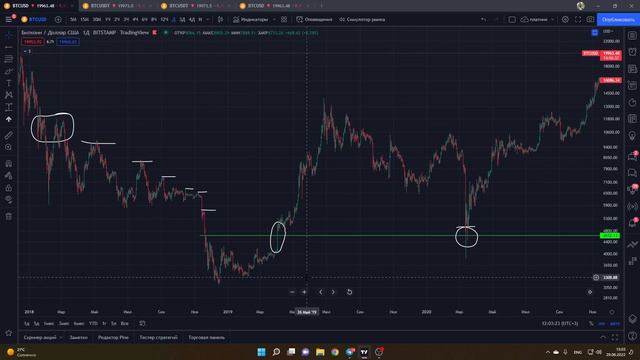Toggle magnet mode in drawing toolbar

coord(9,164)
